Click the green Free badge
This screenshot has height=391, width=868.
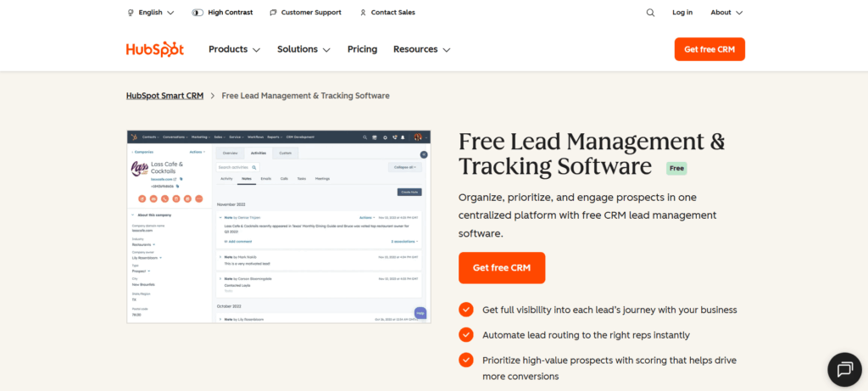(x=676, y=169)
